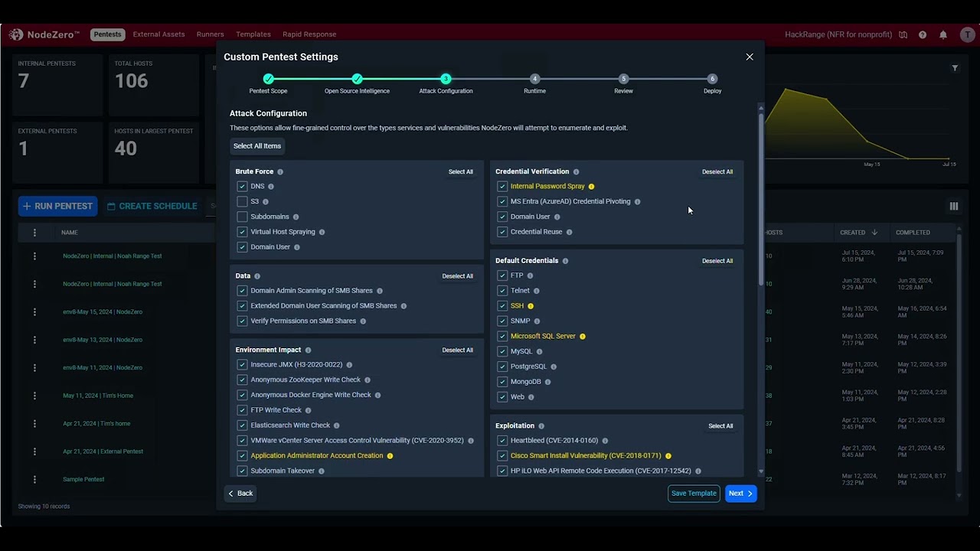980x551 pixels.
Task: Toggle the Credential Reuse checkbox
Action: pyautogui.click(x=502, y=232)
